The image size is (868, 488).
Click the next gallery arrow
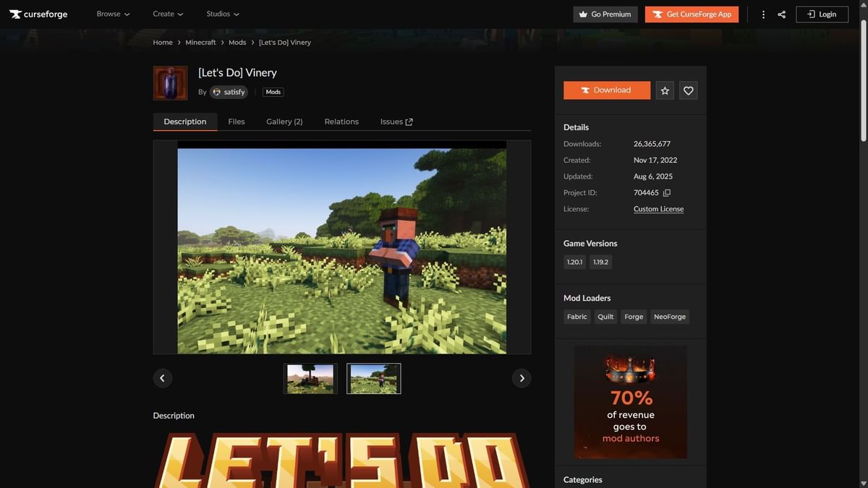(x=522, y=377)
